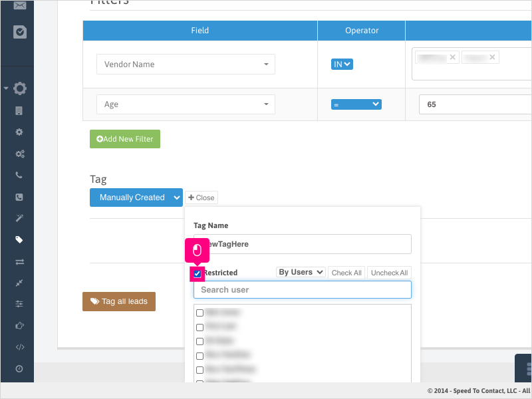
Task: Remove the first vendor value chip
Action: coord(453,57)
